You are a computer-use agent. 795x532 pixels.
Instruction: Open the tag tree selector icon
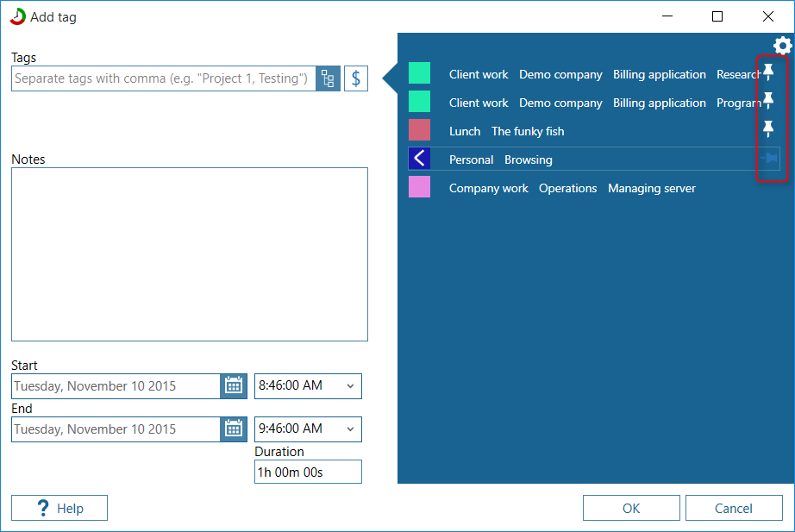coord(328,78)
